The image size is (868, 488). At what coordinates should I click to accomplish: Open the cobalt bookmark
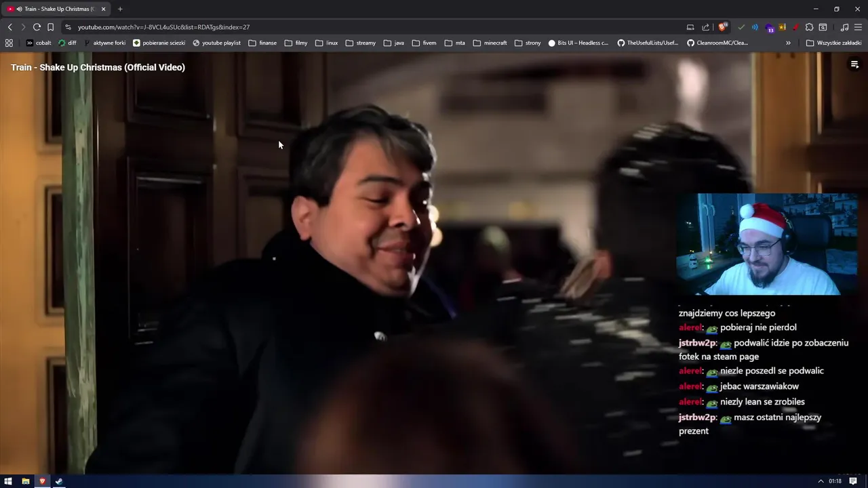click(39, 43)
